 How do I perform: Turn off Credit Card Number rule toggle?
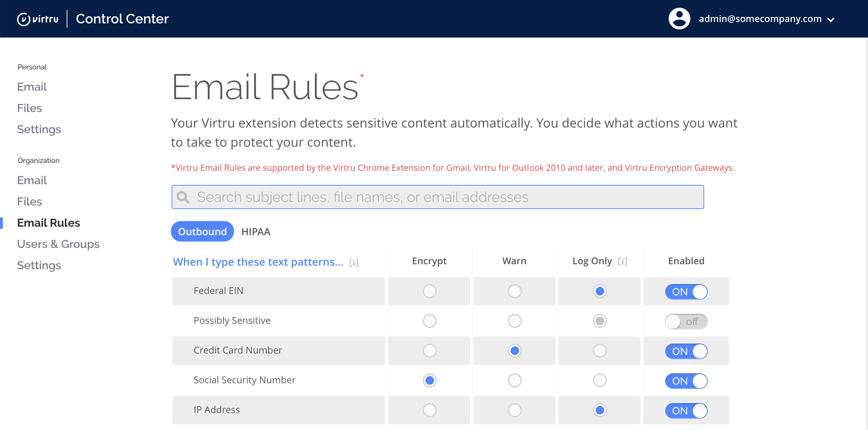pos(686,351)
